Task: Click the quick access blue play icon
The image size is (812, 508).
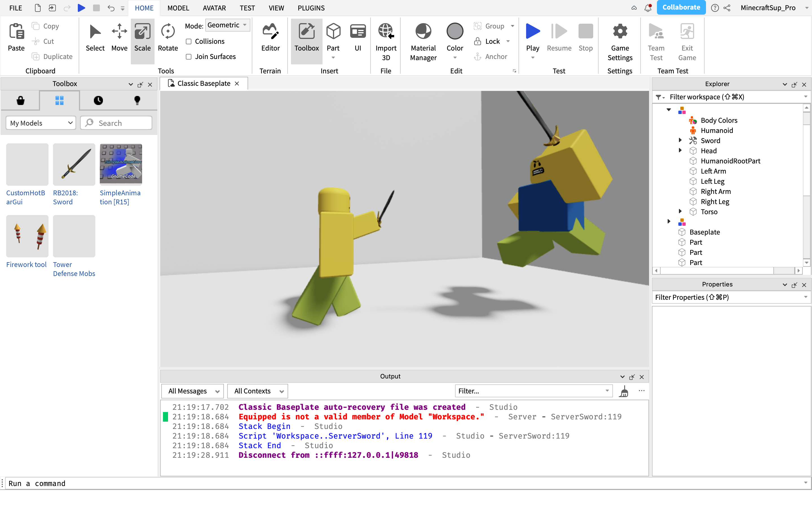Action: 81,8
